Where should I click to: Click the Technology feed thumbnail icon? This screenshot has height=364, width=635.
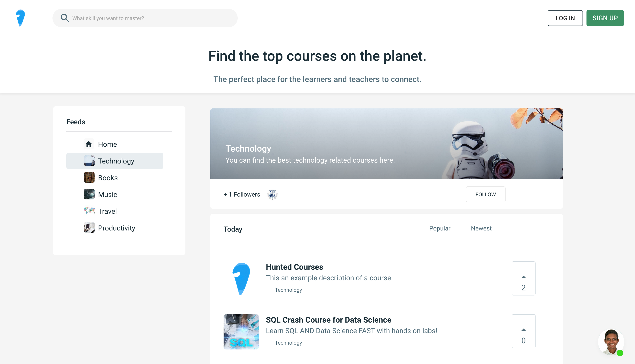(89, 161)
